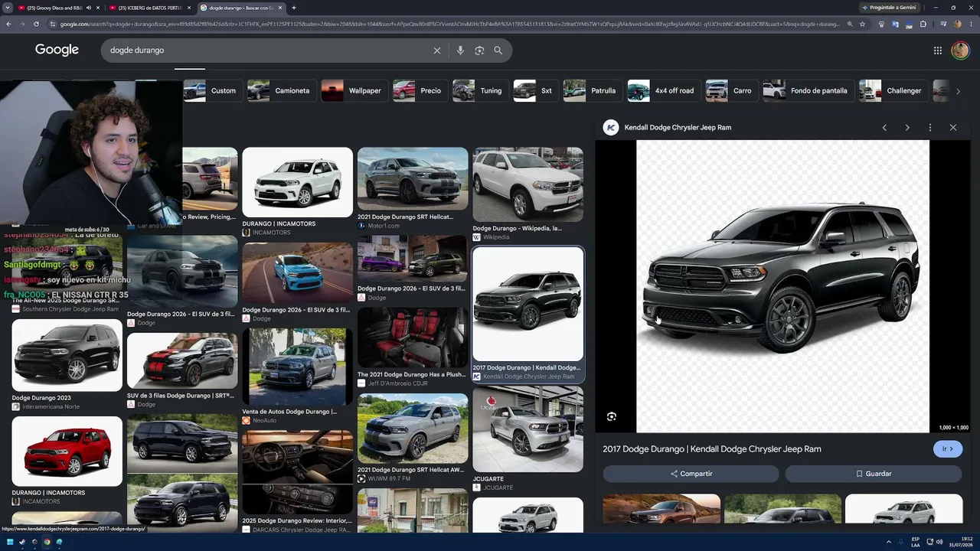Open volume control in system tray
Viewport: 980px width, 551px height.
tap(941, 542)
